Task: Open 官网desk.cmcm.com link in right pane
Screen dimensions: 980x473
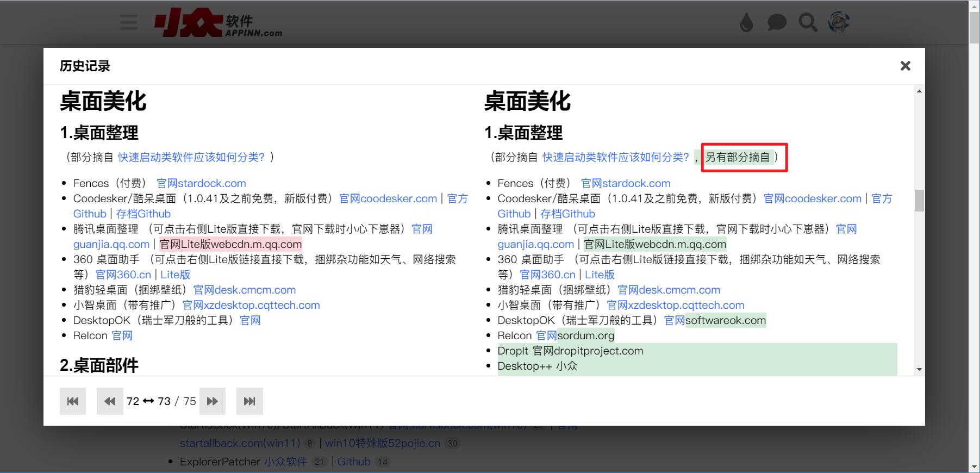Action: click(x=669, y=290)
